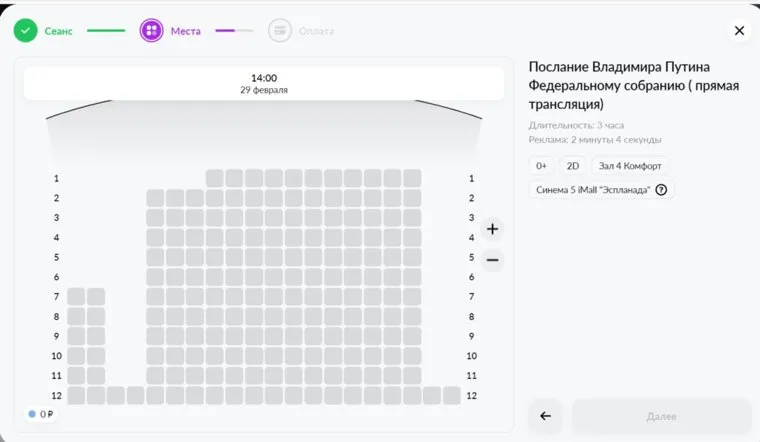Image resolution: width=760 pixels, height=442 pixels.
Task: Zoom in the seat map with plus
Action: pyautogui.click(x=492, y=229)
